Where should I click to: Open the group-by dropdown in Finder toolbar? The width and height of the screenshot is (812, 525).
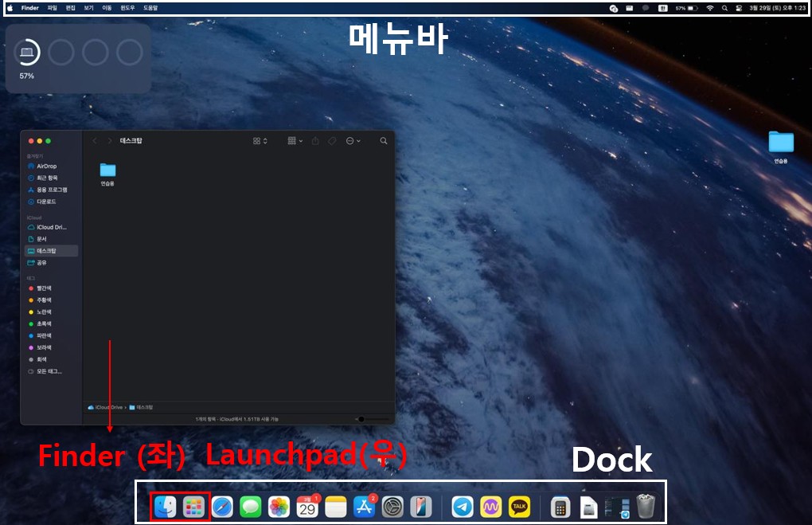[295, 141]
